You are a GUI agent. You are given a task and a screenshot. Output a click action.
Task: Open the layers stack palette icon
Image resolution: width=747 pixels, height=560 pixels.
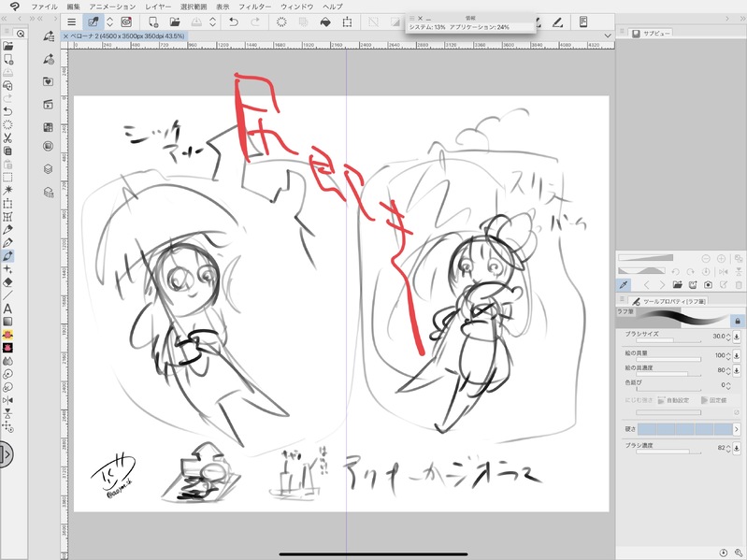point(48,168)
